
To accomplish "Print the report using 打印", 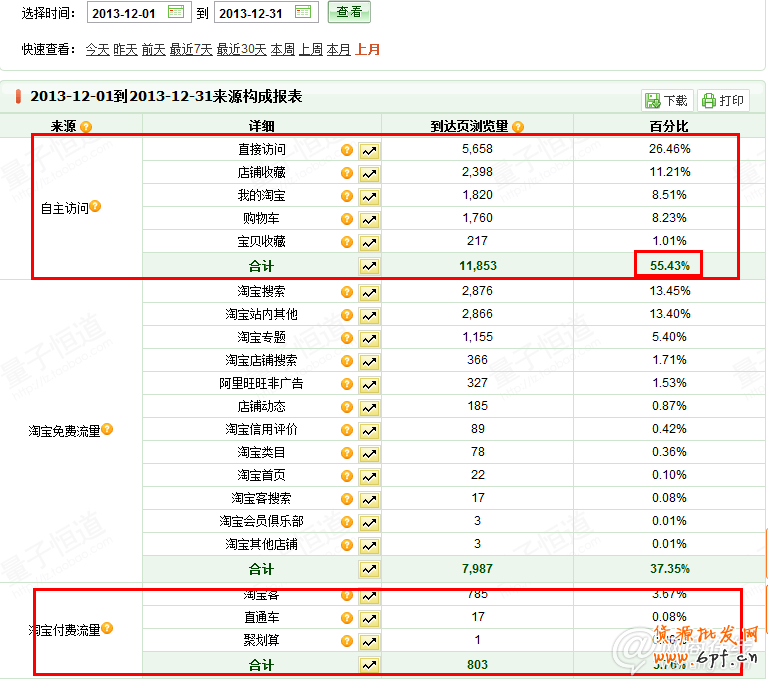I will [723, 100].
